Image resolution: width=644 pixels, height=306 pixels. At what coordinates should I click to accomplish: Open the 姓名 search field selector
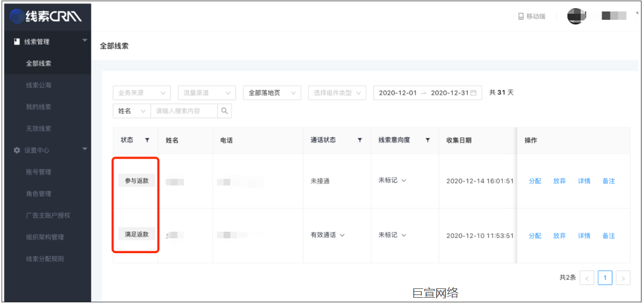132,111
